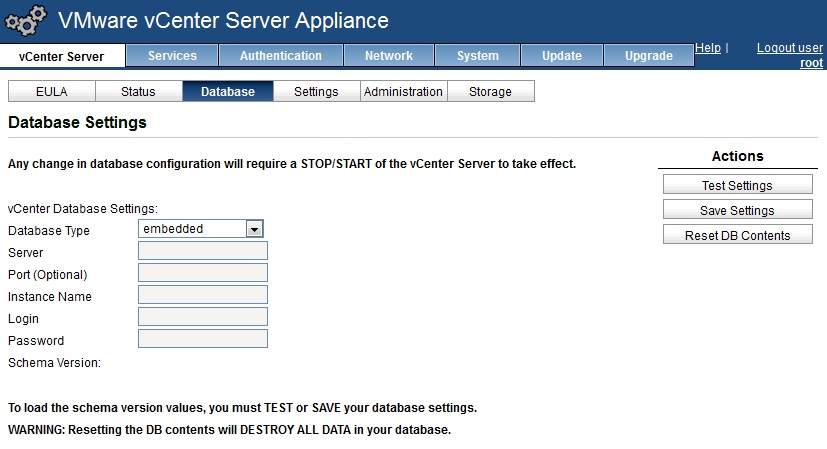
Task: Open the Services tab
Action: [x=172, y=55]
